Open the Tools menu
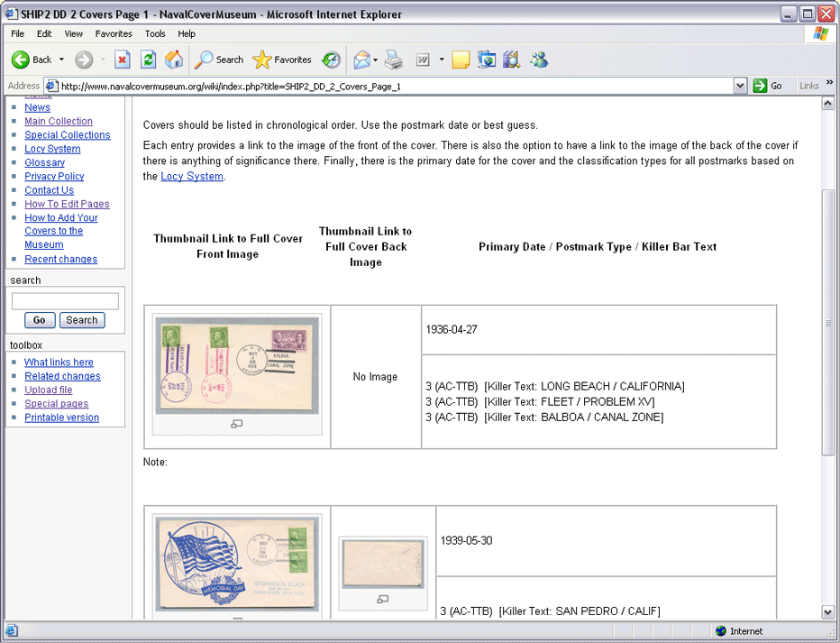Viewport: 840px width, 643px height. pyautogui.click(x=155, y=33)
